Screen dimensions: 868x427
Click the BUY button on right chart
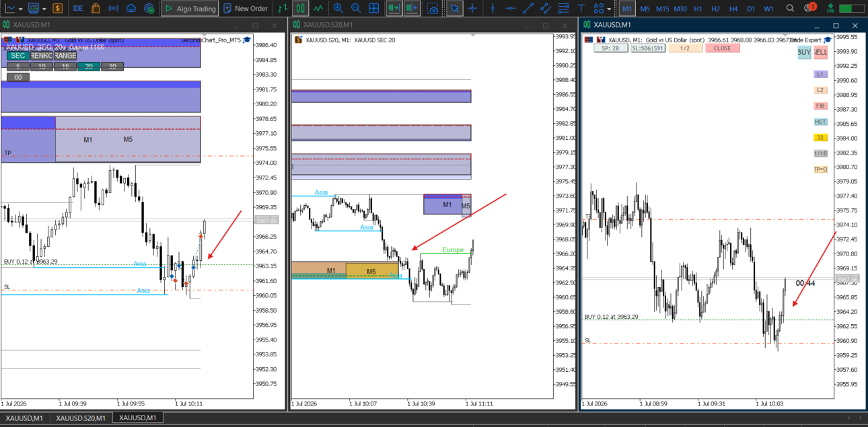pos(804,52)
